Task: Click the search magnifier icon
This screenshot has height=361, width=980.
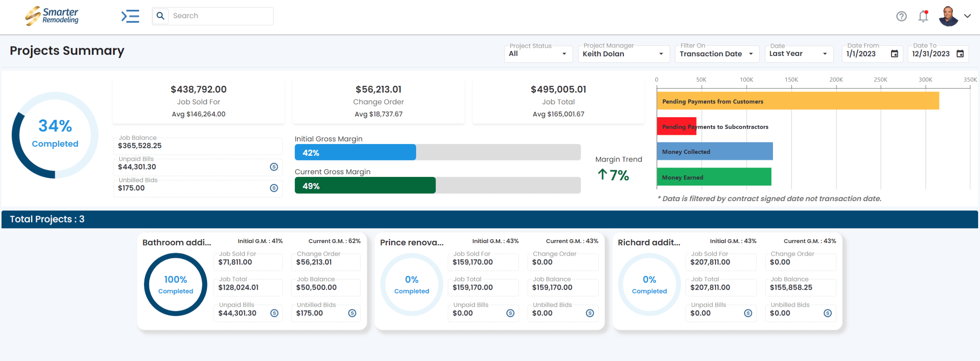Action: [x=160, y=16]
